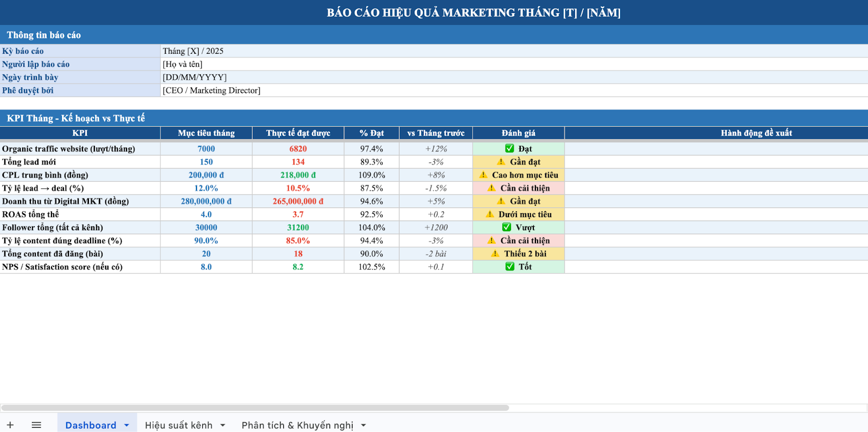Click warning icon beside Thiếu 2 bài
Screen dimensions: 868x432
[495, 253]
